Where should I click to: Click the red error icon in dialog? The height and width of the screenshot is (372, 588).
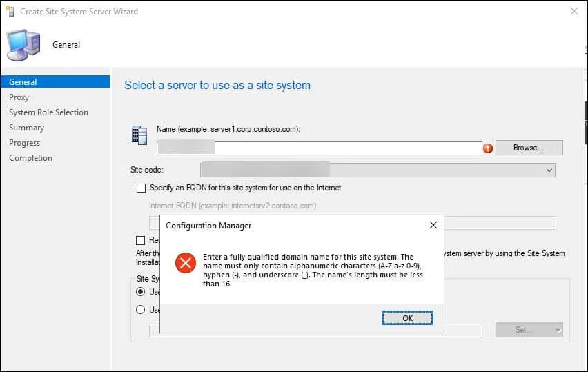(x=186, y=263)
